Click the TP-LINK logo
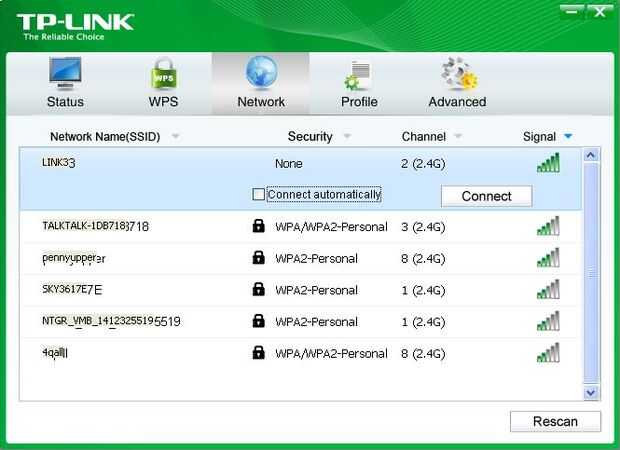 [75, 26]
